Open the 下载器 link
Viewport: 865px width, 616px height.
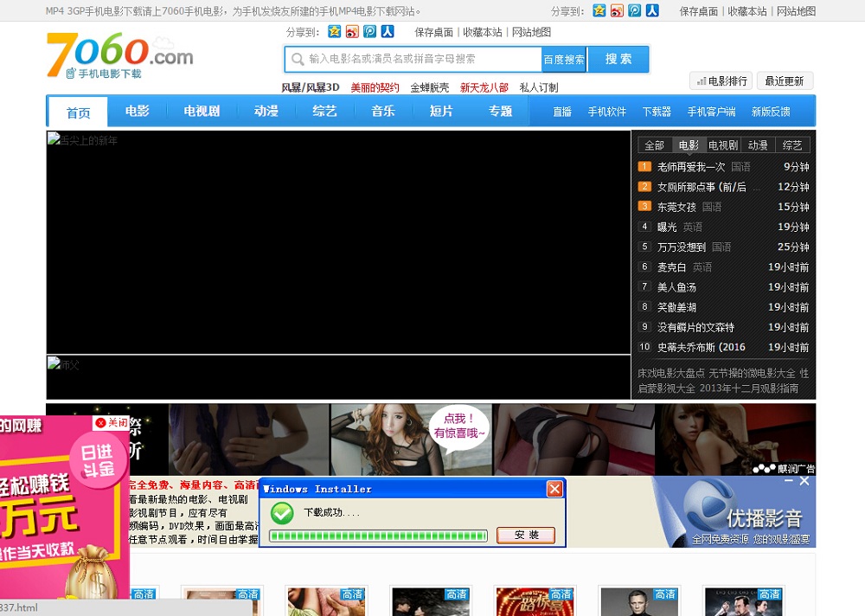click(x=657, y=112)
